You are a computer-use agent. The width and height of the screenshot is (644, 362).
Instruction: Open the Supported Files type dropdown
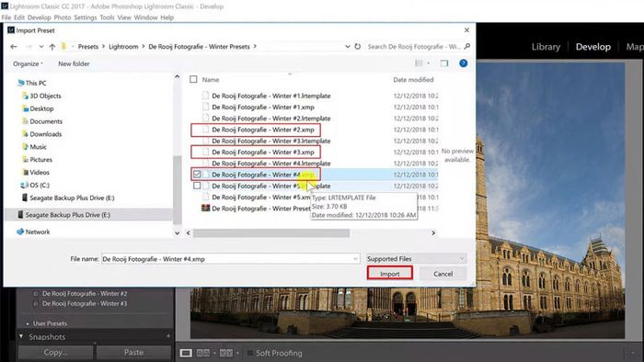click(417, 259)
